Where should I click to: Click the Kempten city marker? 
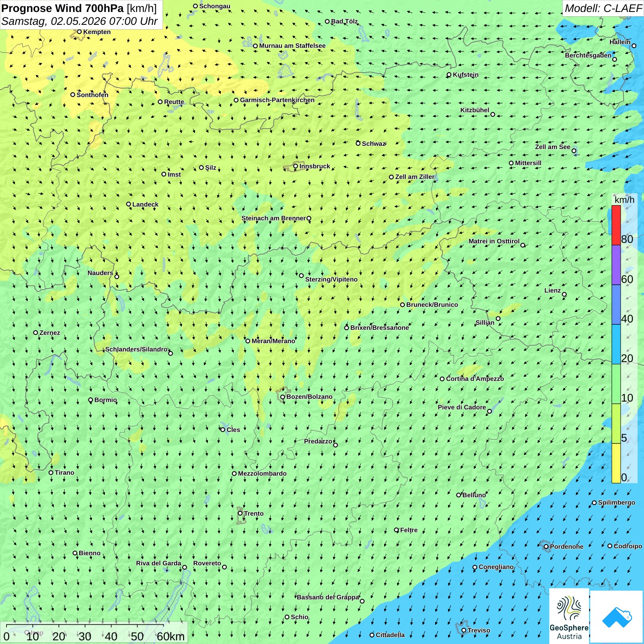(x=79, y=32)
